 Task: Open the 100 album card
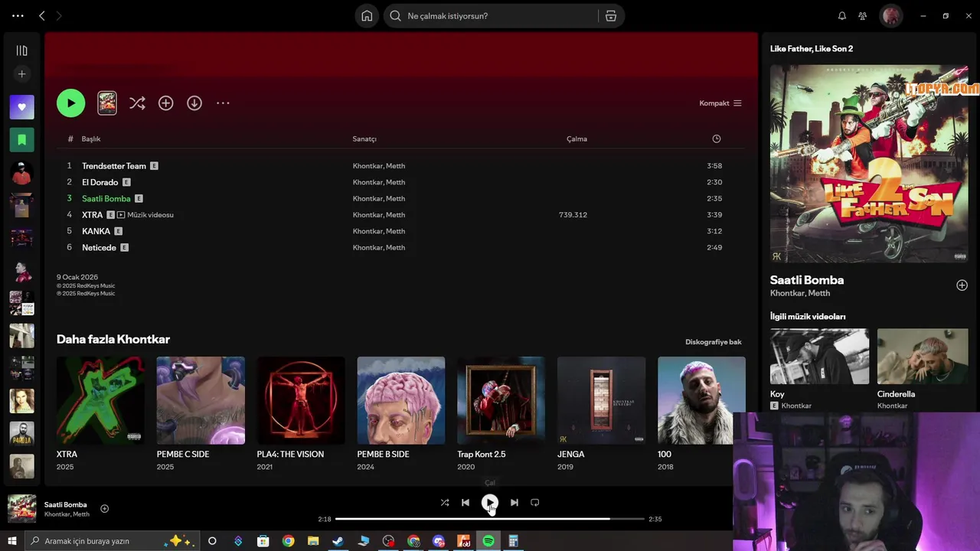(x=701, y=414)
